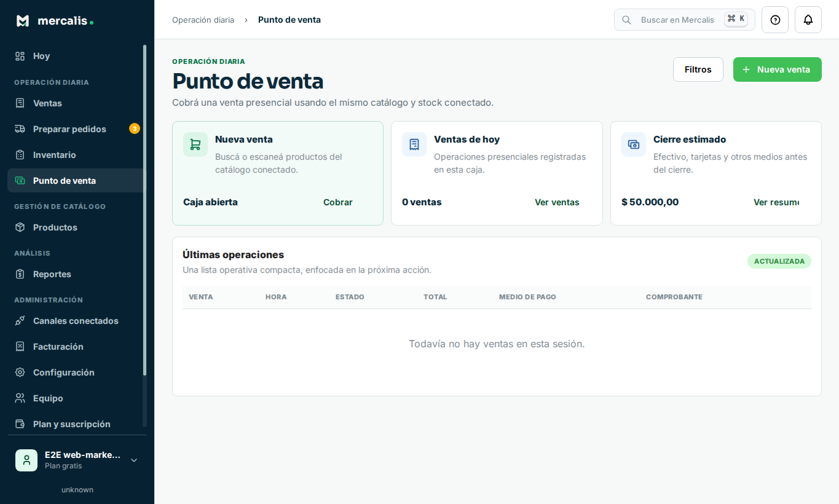Click the cart icon in Nueva venta card
This screenshot has width=839, height=504.
coord(195,144)
